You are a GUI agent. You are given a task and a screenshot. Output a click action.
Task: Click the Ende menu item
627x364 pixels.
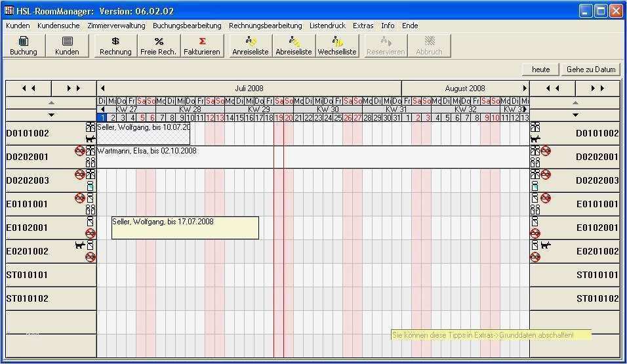[x=411, y=26]
